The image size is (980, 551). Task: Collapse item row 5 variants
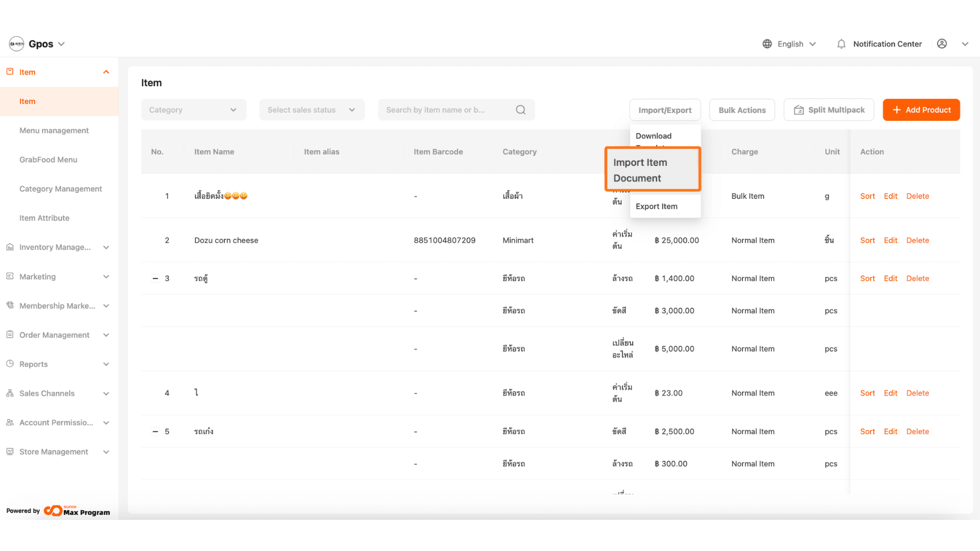coord(155,432)
